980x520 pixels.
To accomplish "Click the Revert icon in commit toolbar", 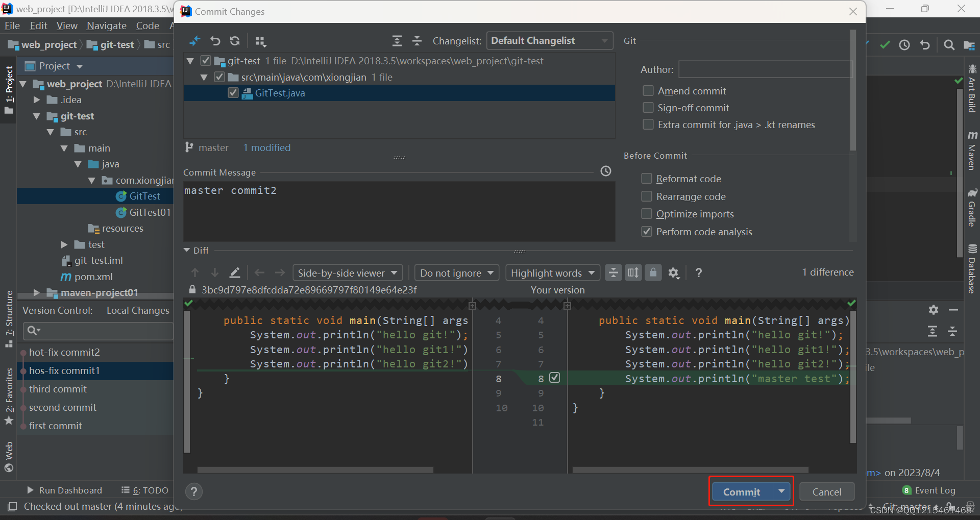I will point(215,41).
